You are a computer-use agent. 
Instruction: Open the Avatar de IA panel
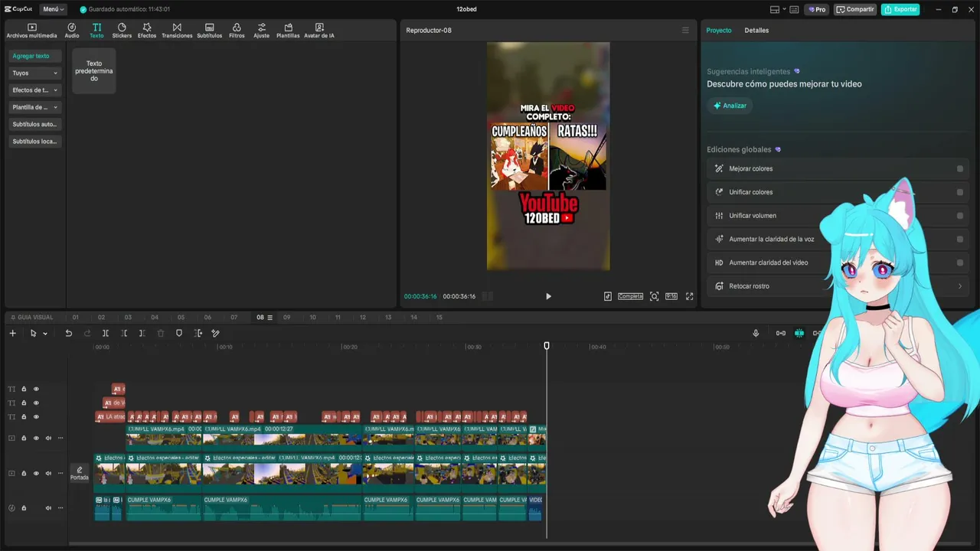pos(319,31)
